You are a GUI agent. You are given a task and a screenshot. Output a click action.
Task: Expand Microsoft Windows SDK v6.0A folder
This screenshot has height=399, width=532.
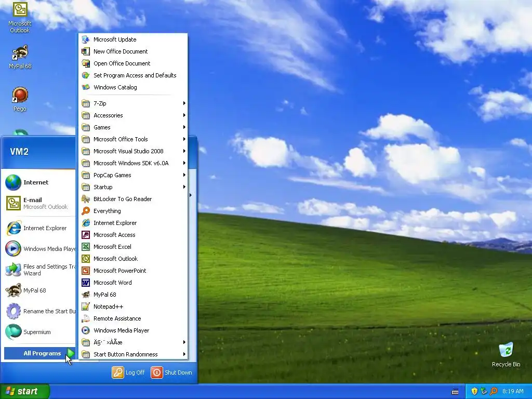[x=133, y=163]
